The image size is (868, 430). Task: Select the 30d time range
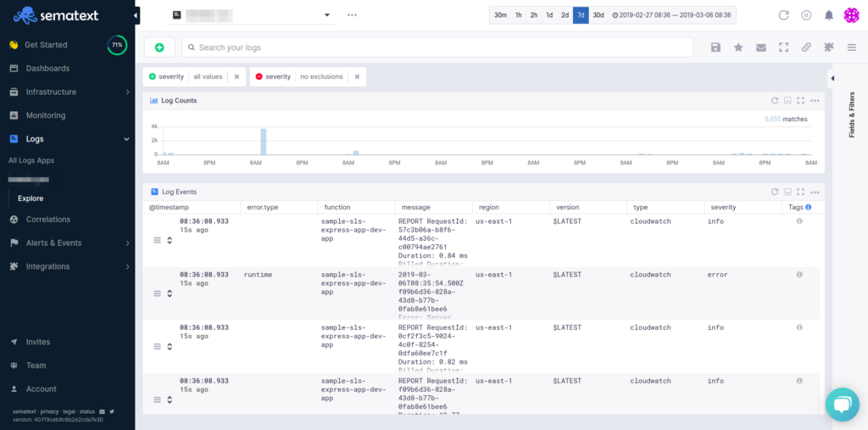click(x=598, y=15)
